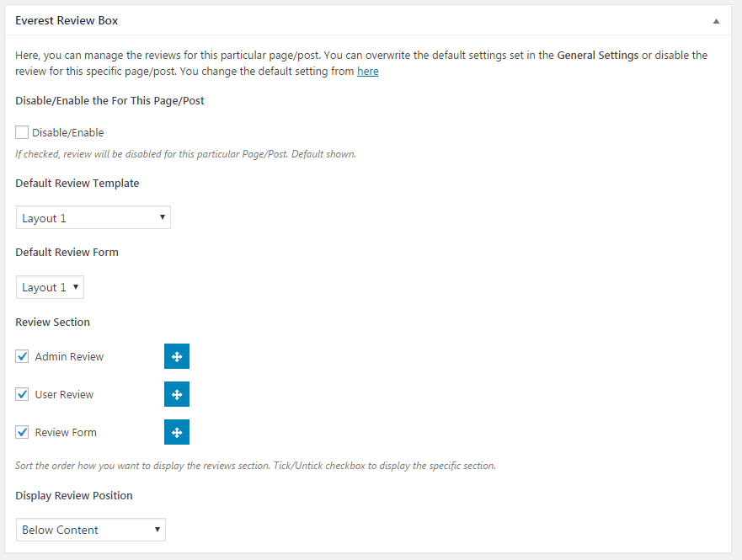Viewport: 742px width, 560px height.
Task: Click the Disable/Enable checkbox label text
Action: pyautogui.click(x=67, y=132)
